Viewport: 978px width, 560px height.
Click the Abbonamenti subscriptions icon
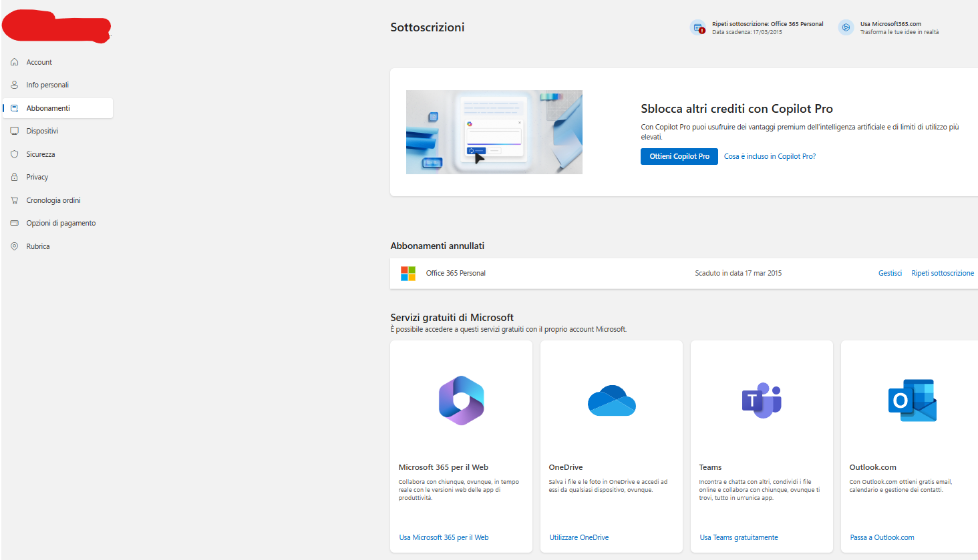pos(15,108)
